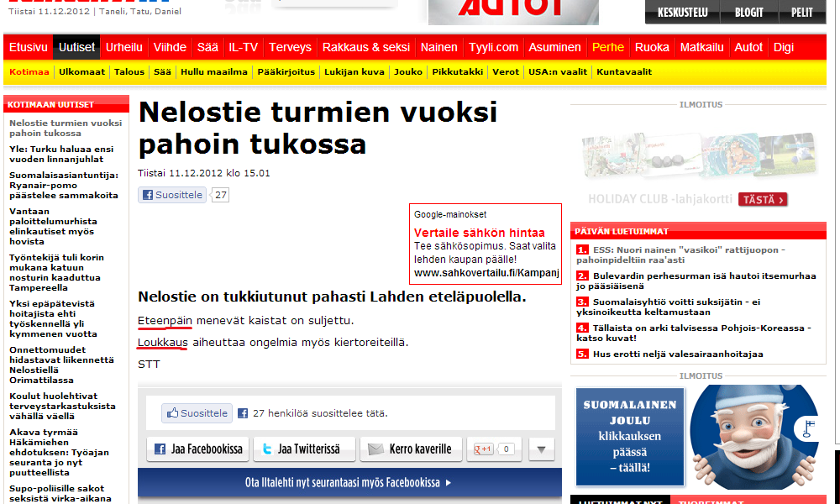
Task: Open most-read item 5 Hus erotti valesairaanhoitajaa
Action: tap(670, 354)
